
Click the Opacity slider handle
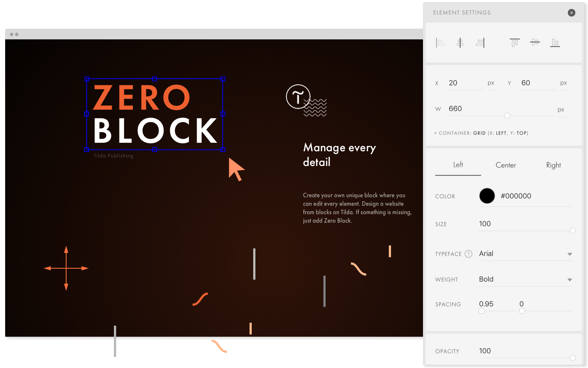coord(573,358)
